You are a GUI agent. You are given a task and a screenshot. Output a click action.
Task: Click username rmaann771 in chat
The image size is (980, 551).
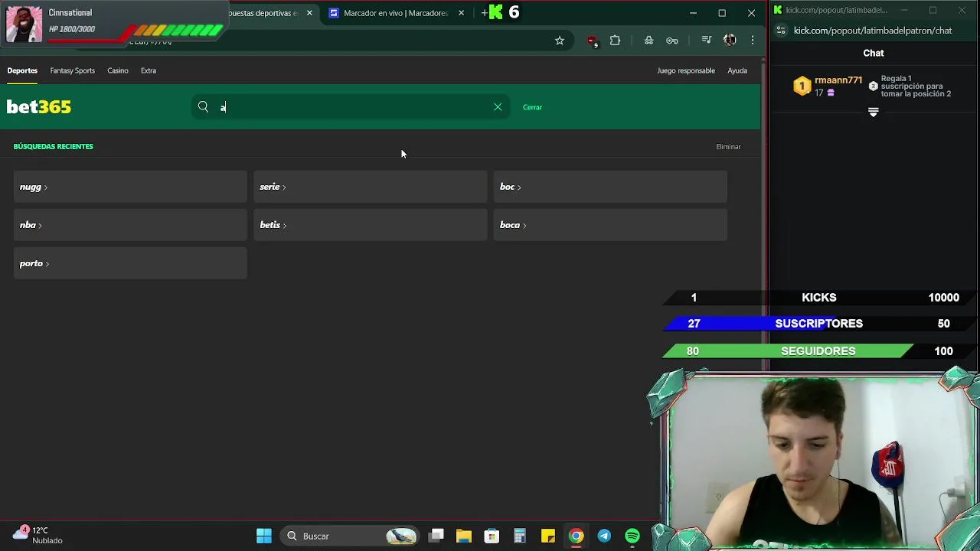point(838,80)
